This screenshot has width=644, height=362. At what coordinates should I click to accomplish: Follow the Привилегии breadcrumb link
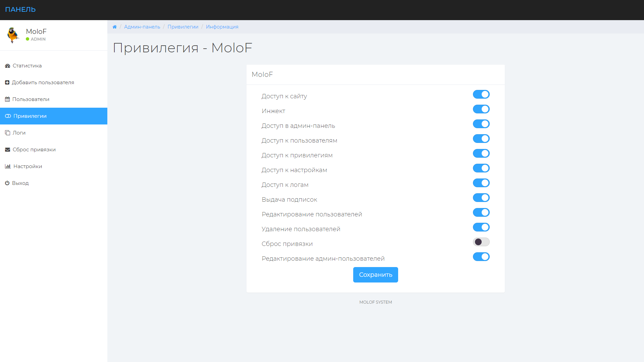tap(183, 27)
